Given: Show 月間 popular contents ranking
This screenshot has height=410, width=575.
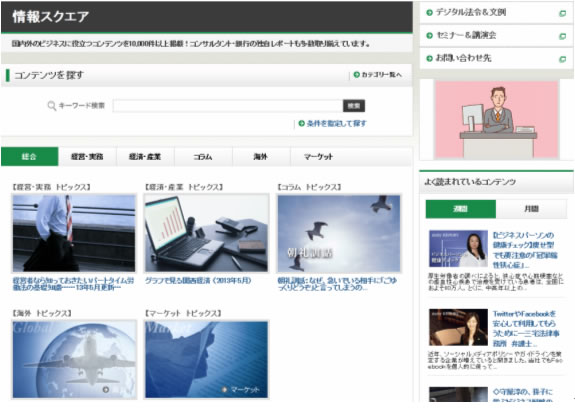Looking at the screenshot, I should tap(531, 209).
